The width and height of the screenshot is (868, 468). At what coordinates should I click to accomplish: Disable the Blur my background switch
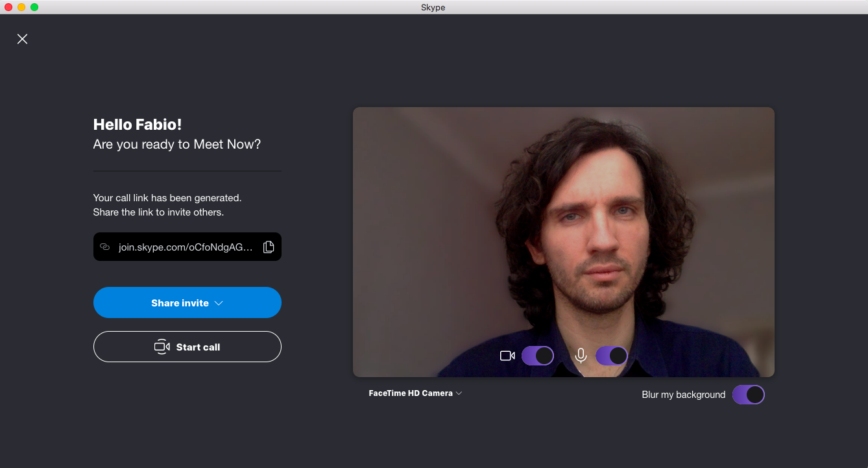tap(749, 395)
